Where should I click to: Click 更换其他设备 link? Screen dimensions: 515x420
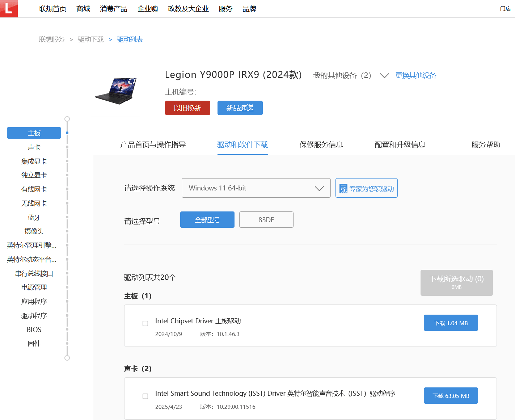(416, 75)
